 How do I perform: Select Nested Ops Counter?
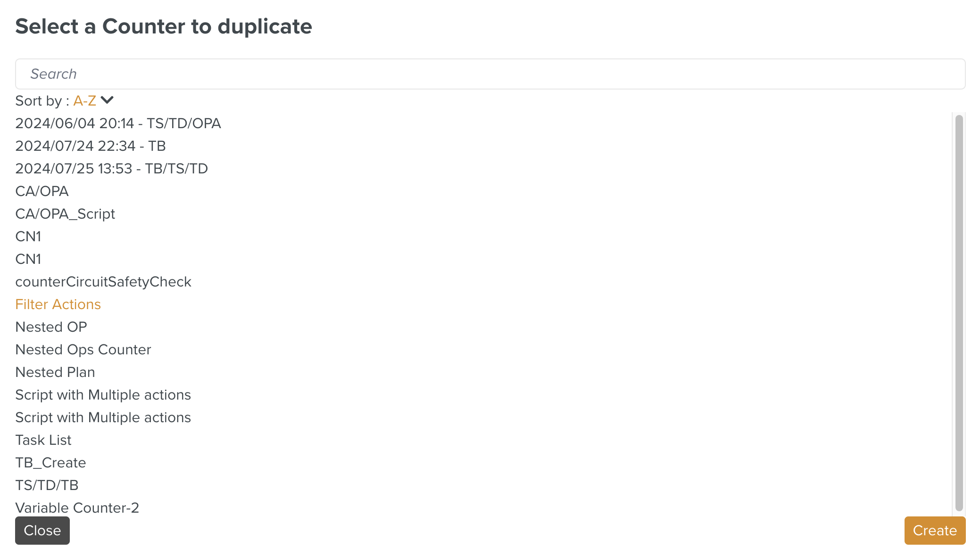coord(83,349)
